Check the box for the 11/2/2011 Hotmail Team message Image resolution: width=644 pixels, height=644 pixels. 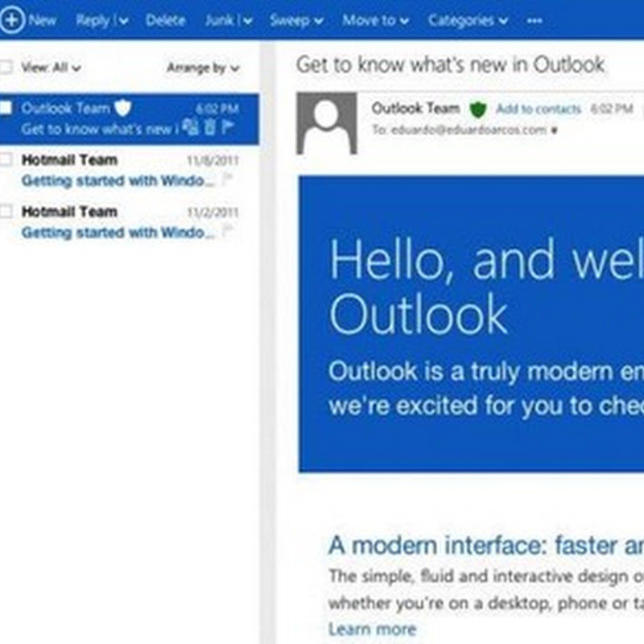click(6, 211)
